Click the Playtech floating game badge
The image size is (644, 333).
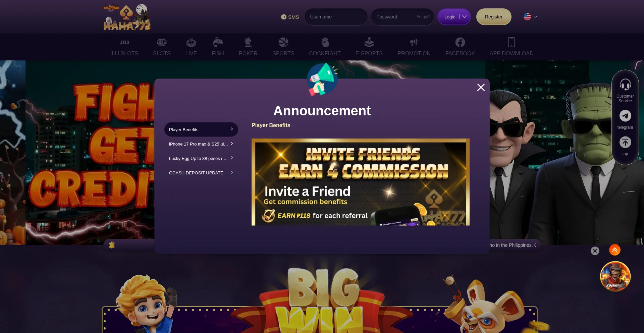coord(615,277)
